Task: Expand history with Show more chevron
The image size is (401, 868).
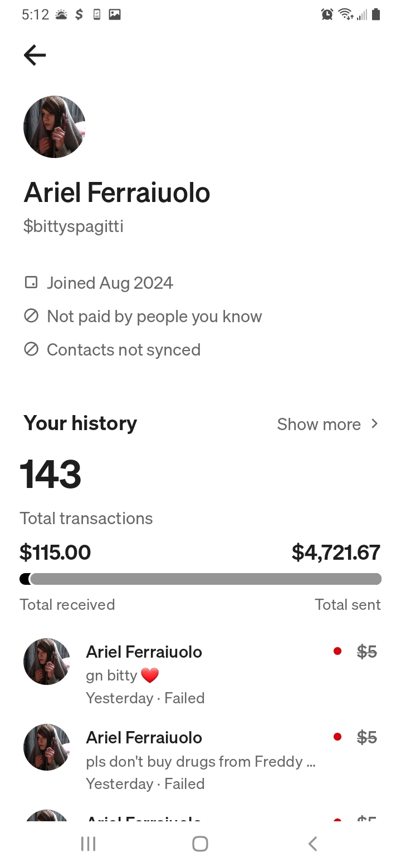Action: pos(374,424)
